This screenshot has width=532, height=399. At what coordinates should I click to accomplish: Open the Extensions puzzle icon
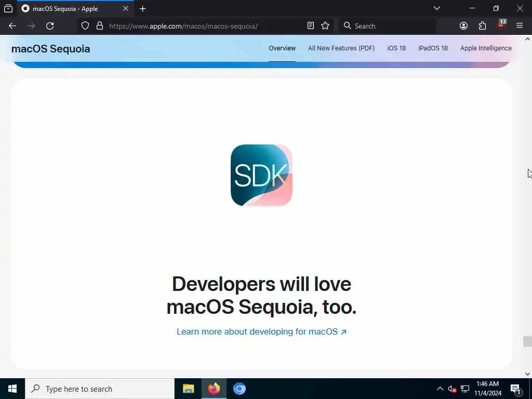[x=482, y=26]
